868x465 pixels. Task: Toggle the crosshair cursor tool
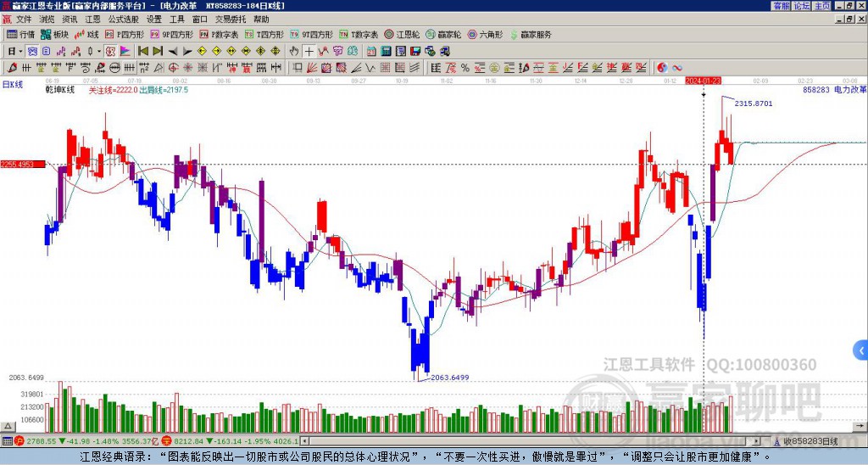tap(309, 52)
